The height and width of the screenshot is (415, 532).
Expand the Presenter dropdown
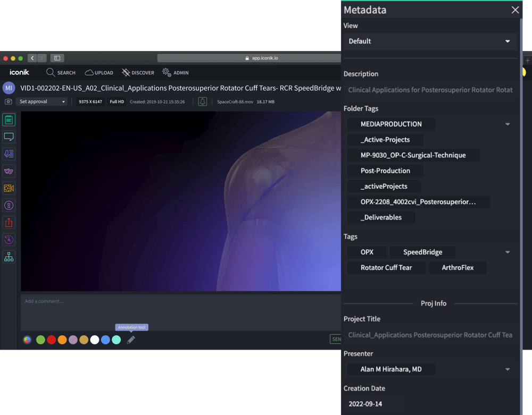point(507,369)
